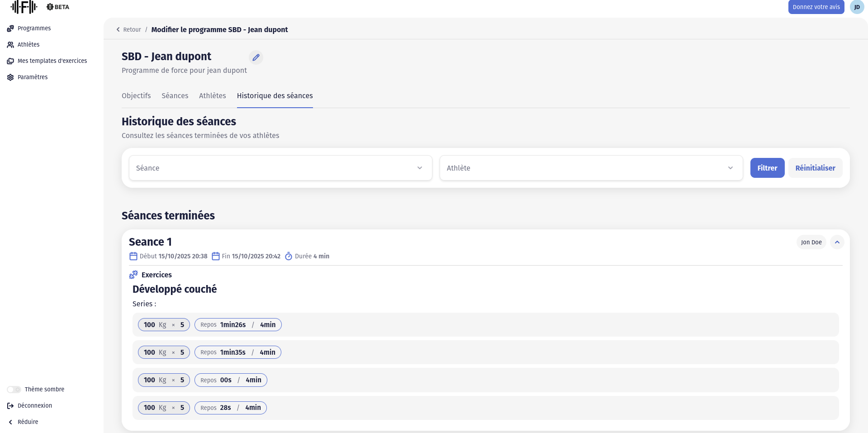Screen dimensions: 868x433
Task: Collapse the Seance 1 card with chevron
Action: 837,242
